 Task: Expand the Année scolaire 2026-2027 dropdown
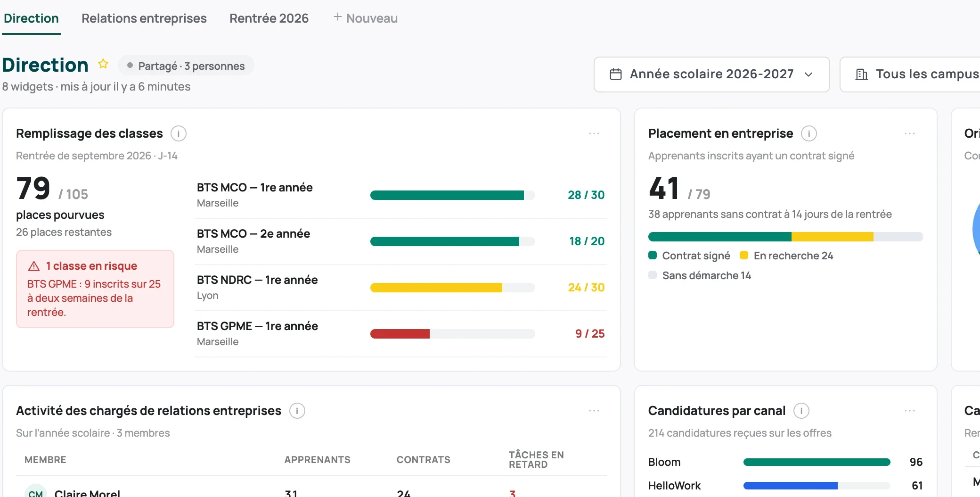[x=711, y=75]
